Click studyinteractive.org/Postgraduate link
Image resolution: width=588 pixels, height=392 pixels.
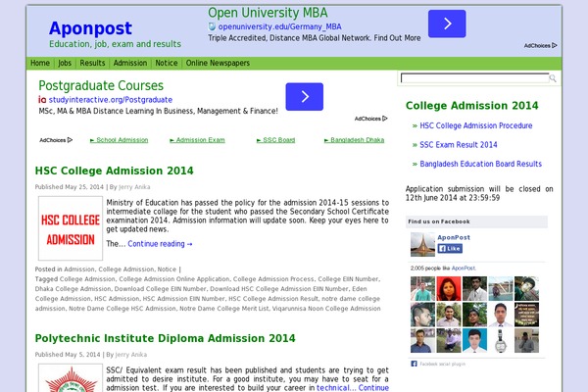[x=111, y=100]
